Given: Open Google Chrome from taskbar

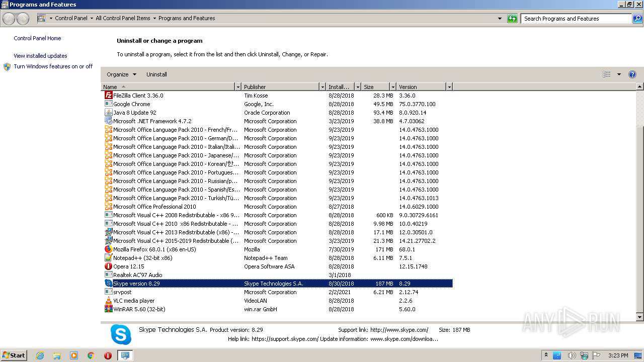Looking at the screenshot, I should pos(91,355).
